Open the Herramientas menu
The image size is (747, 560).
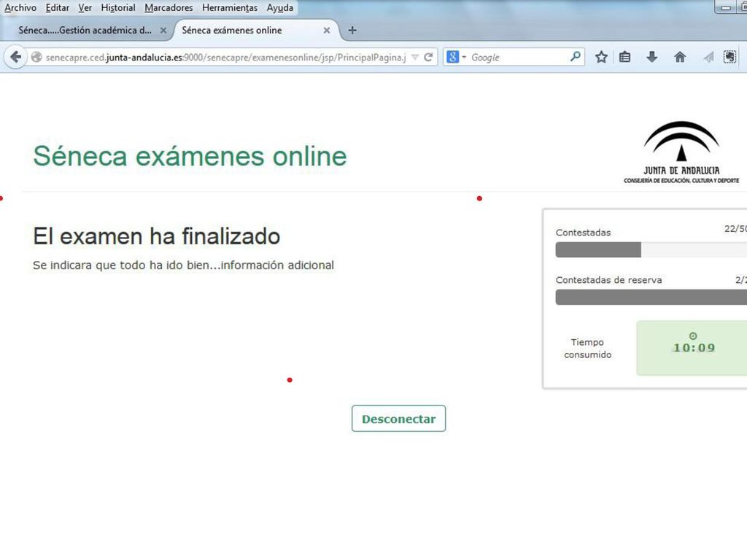tap(230, 7)
